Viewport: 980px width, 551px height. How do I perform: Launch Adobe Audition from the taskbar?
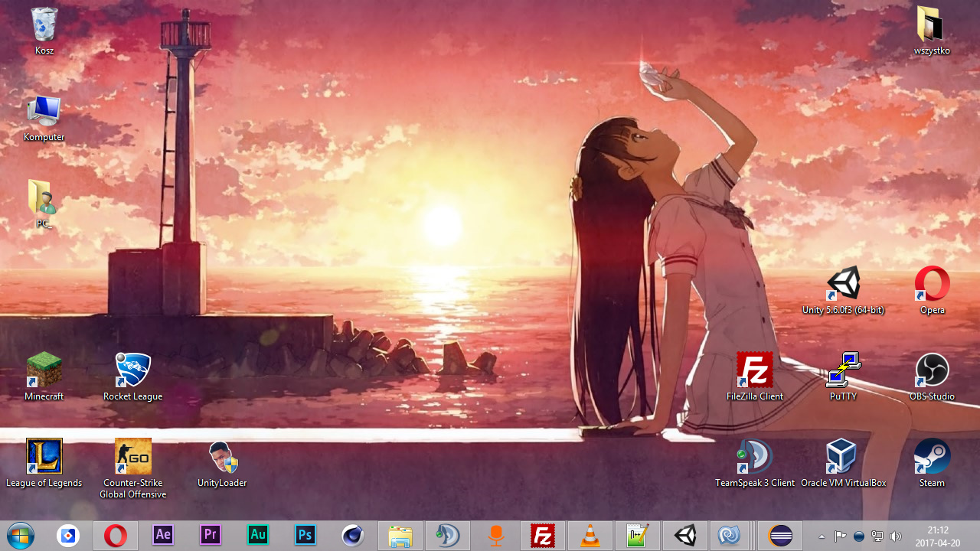[x=258, y=536]
